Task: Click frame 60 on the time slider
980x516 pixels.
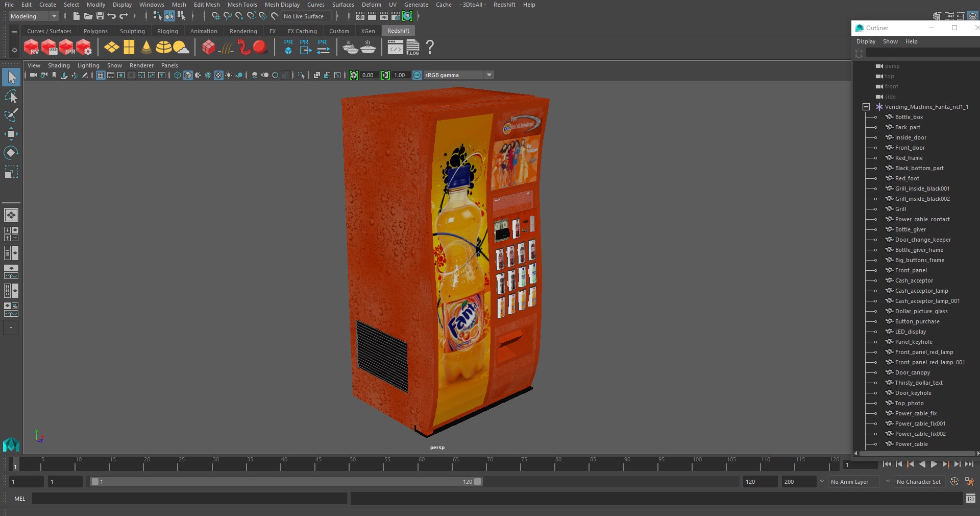Action: [422, 464]
